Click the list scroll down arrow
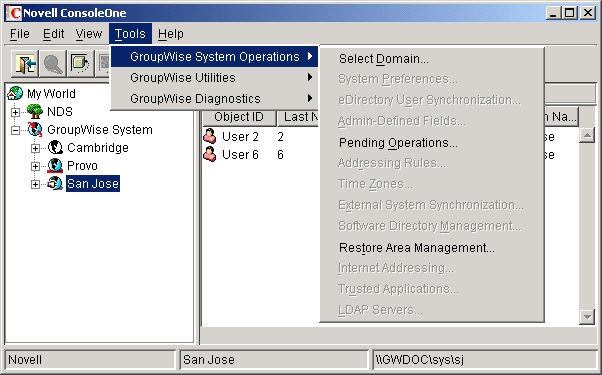Screen dimensions: 602x375 (x=587, y=317)
